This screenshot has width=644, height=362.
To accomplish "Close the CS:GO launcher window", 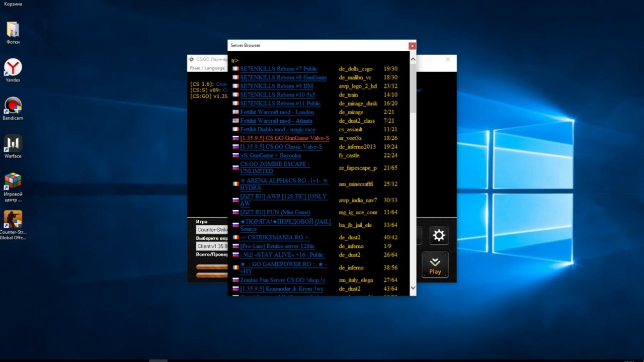I will click(x=448, y=59).
